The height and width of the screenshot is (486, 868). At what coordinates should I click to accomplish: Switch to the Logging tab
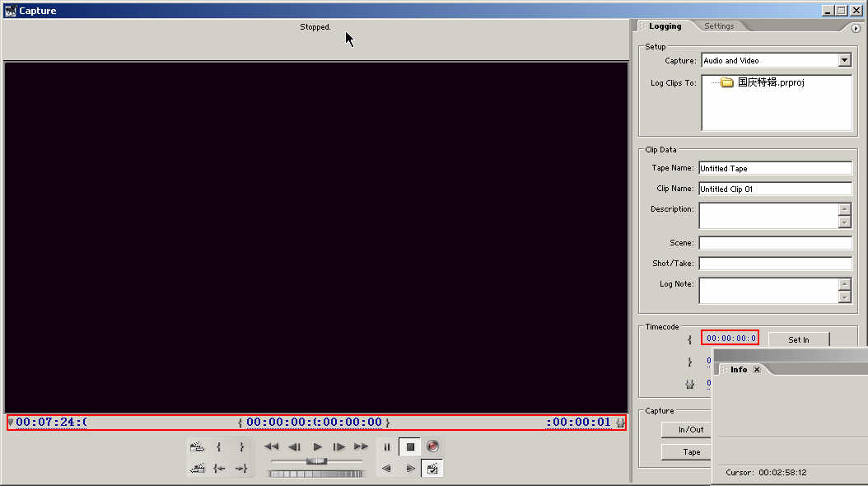click(665, 26)
